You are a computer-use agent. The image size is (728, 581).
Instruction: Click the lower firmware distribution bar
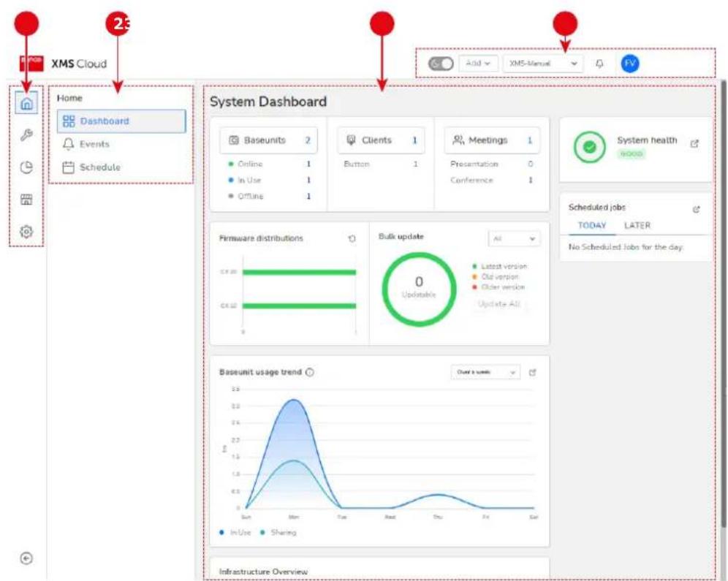tap(299, 305)
